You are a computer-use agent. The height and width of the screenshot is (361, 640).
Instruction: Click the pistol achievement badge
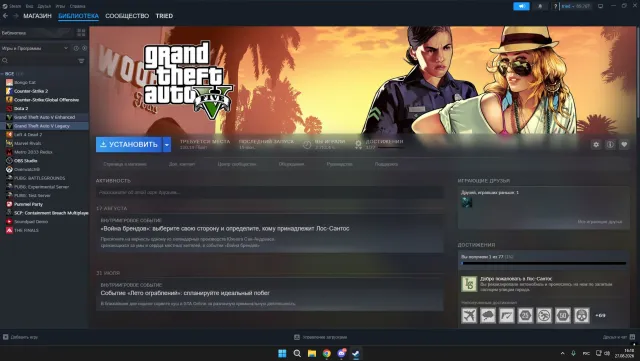507,315
